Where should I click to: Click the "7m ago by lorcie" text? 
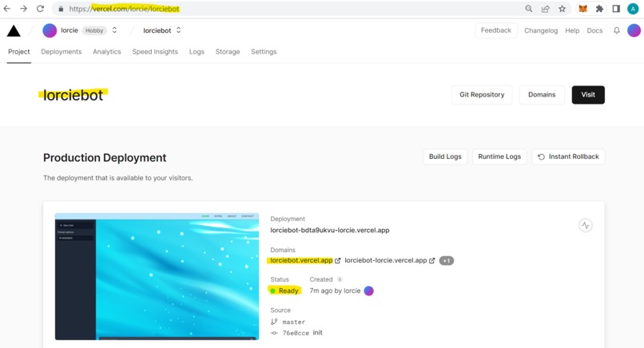(x=335, y=291)
